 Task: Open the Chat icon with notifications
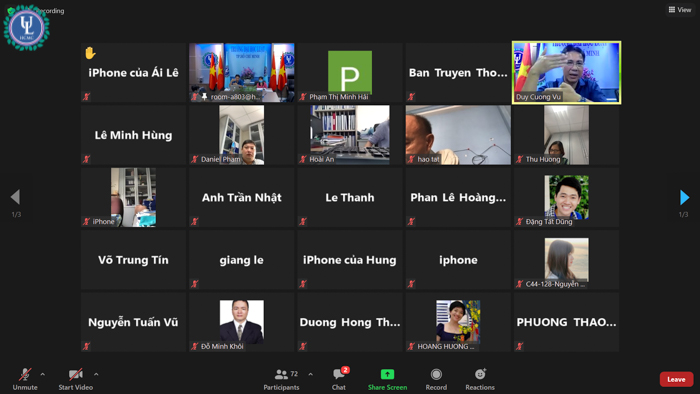pos(339,374)
